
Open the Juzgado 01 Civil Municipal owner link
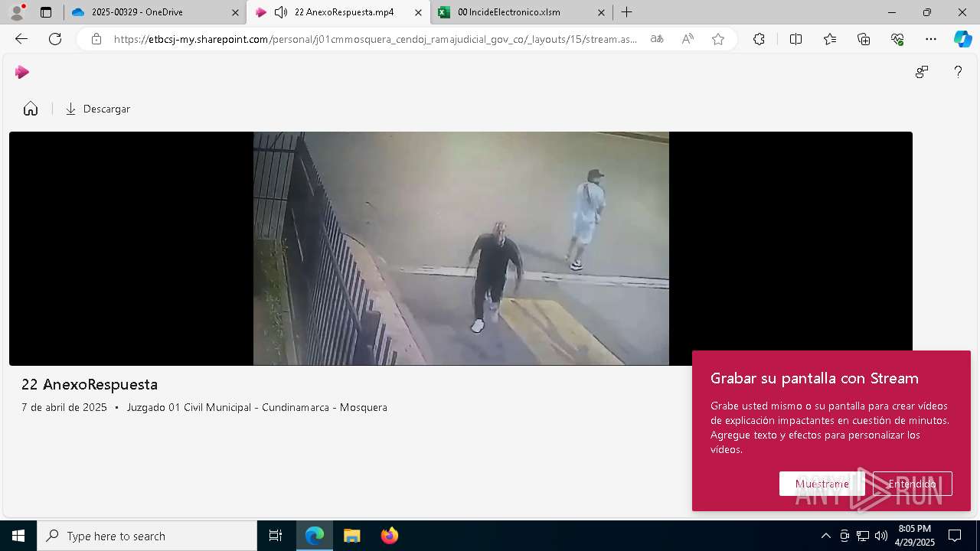(257, 407)
